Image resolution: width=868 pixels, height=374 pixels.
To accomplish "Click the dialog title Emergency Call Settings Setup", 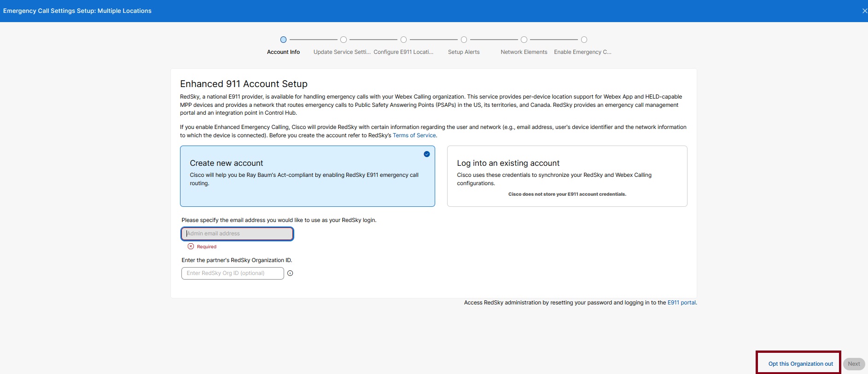I will pos(77,11).
